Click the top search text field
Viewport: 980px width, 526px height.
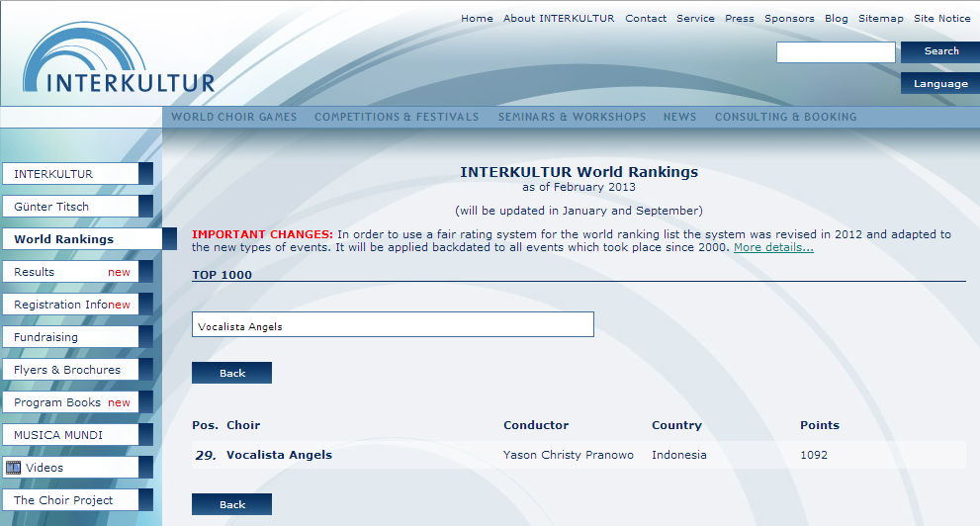pyautogui.click(x=836, y=51)
